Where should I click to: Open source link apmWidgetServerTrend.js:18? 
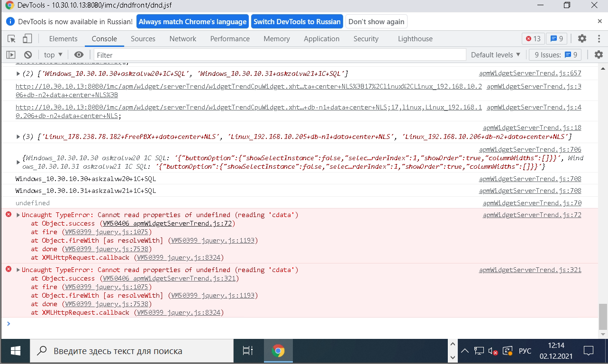click(x=532, y=128)
